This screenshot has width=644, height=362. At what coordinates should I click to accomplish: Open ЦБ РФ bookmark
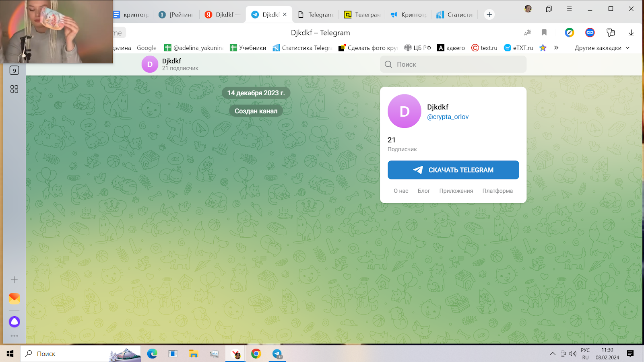417,48
